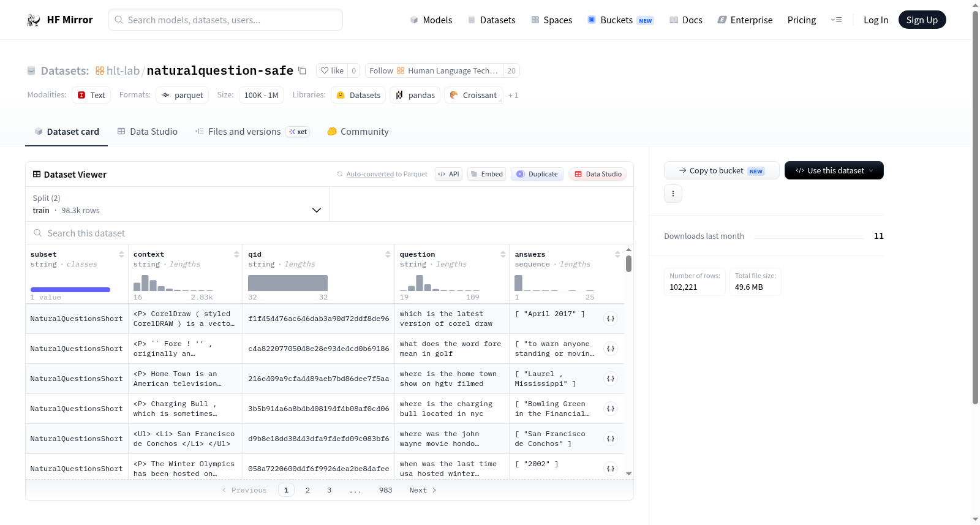
Task: Filter by Text modality tag
Action: coord(91,95)
